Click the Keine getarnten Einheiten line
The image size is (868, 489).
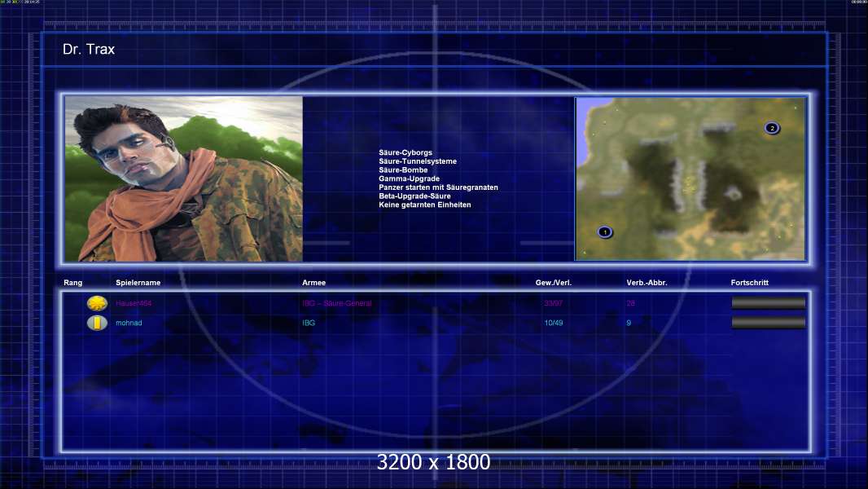pos(425,205)
